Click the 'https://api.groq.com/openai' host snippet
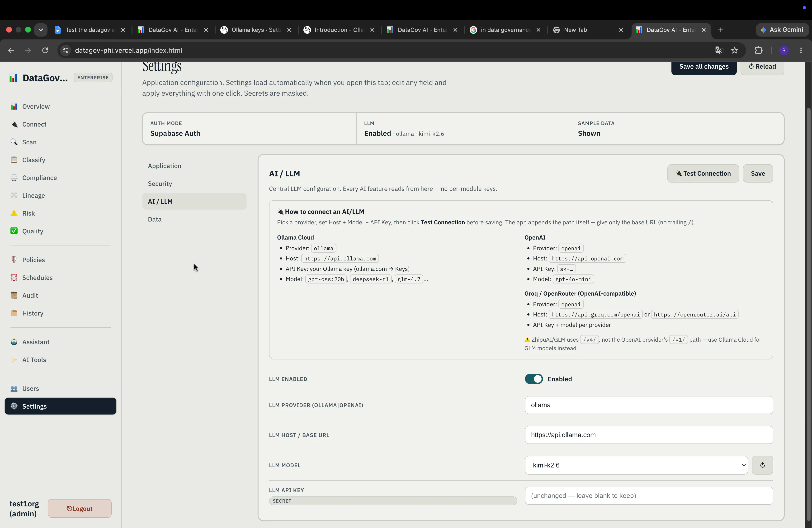Viewport: 812px width, 528px height. [x=595, y=315]
